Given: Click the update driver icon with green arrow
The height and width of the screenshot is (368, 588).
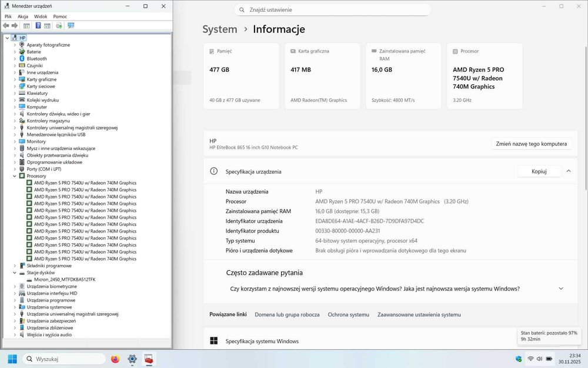Looking at the screenshot, I should click(x=59, y=25).
